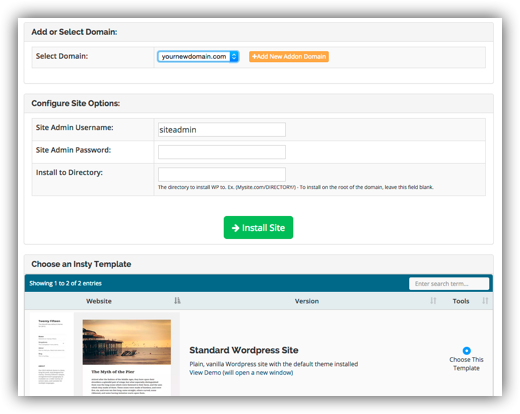Viewport: 520px width, 414px height.
Task: Focus the Site Admin Username field
Action: (x=222, y=130)
